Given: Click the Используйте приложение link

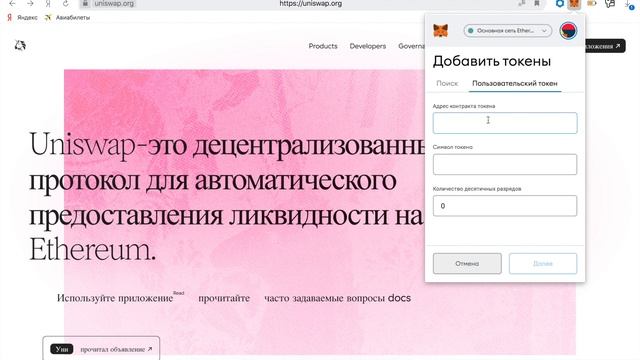Looking at the screenshot, I should [x=115, y=298].
